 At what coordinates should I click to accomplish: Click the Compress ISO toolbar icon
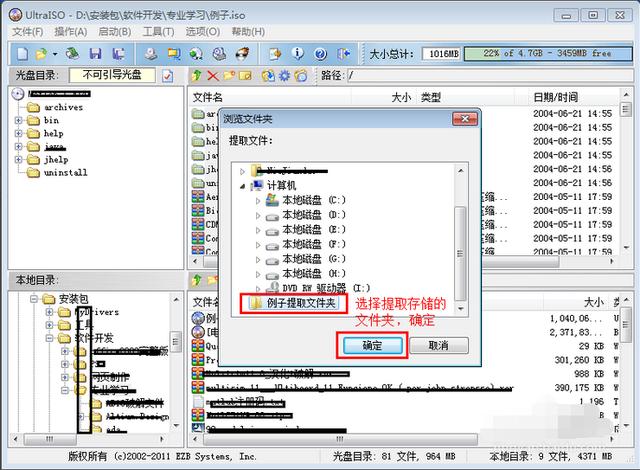[x=174, y=53]
